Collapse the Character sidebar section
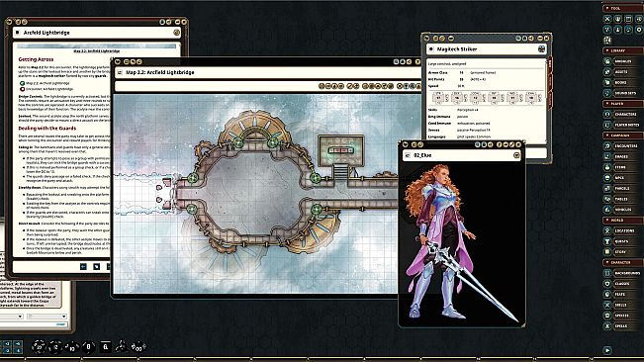Image resolution: width=644 pixels, height=362 pixels. [x=622, y=262]
